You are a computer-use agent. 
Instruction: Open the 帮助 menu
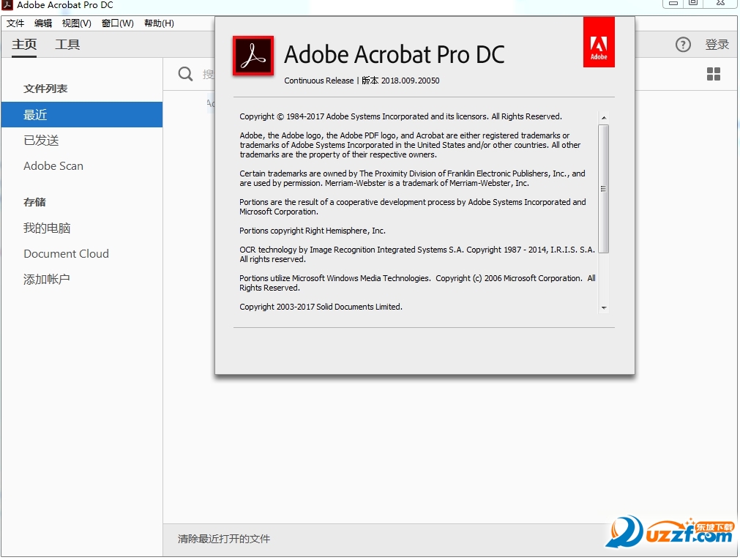[x=158, y=23]
